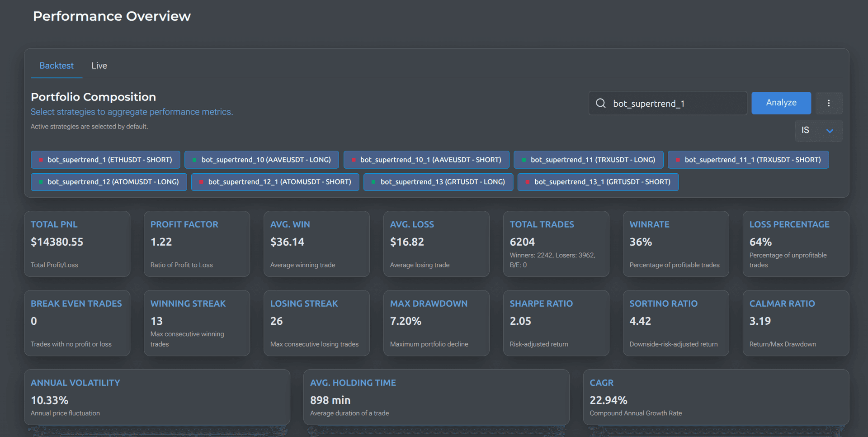The height and width of the screenshot is (437, 868).
Task: Click green indicator on bot_supertrend_12 ATOMUSDT LONG
Action: click(x=41, y=182)
